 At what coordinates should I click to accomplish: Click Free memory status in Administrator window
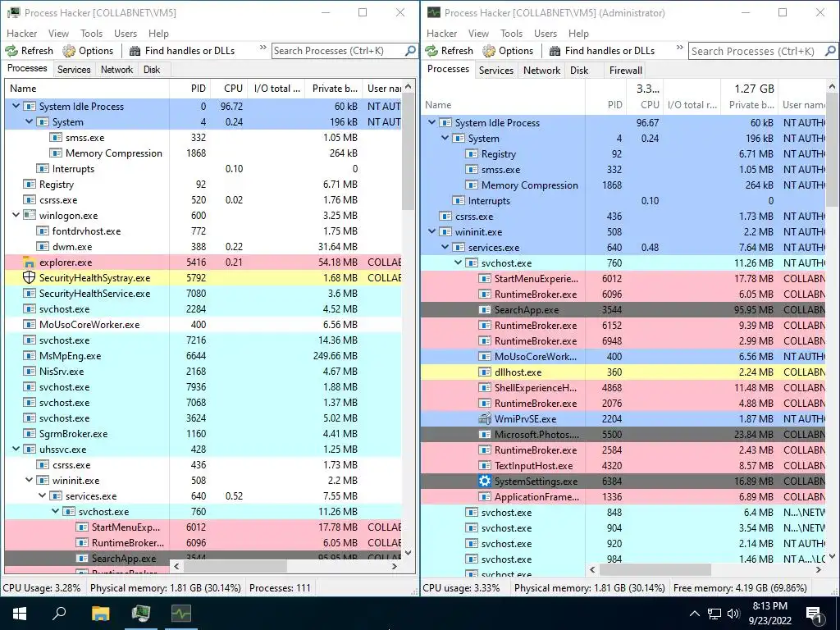[x=741, y=587]
